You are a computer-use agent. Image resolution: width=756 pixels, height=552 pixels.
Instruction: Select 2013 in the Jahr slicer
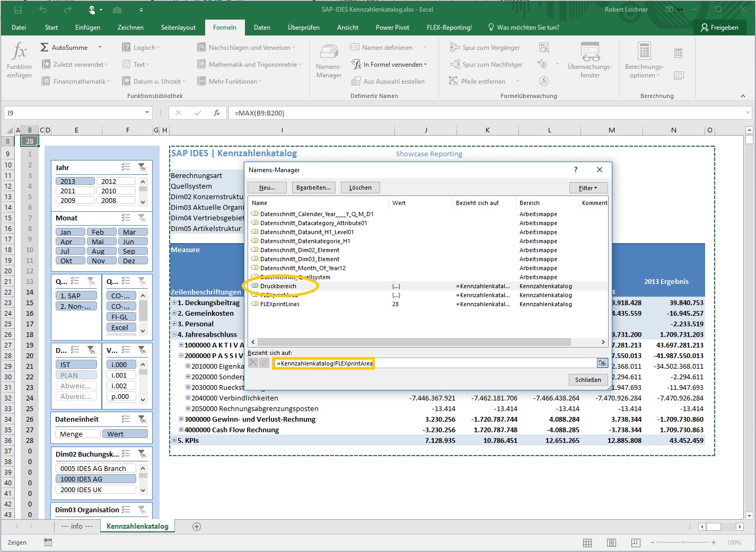pos(75,181)
